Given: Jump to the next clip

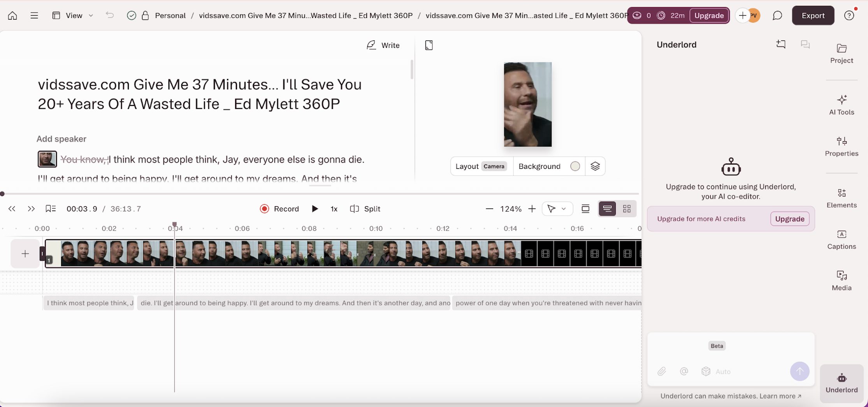Looking at the screenshot, I should 31,209.
